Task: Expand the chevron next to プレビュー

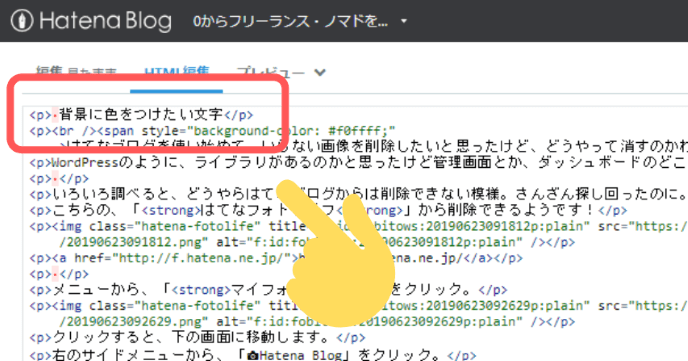Action: [x=320, y=72]
